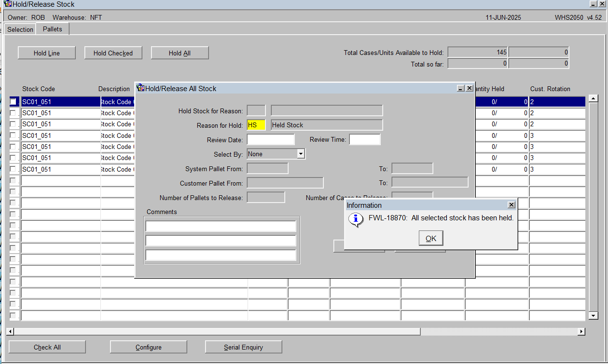Click the Number of Pallets to Release field
Screen dimensions: 608x364
[266, 197]
